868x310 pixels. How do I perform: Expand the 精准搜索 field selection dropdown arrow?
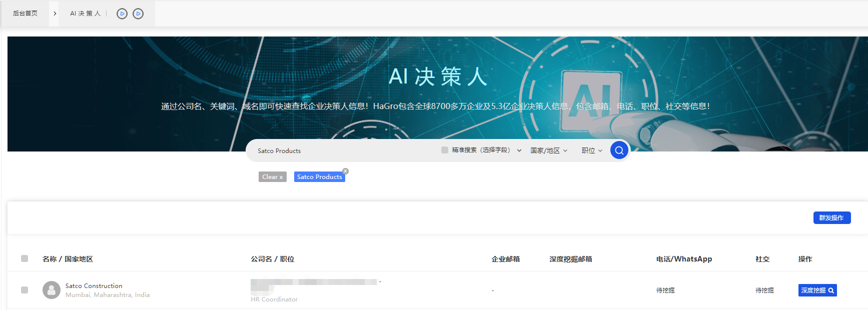(519, 150)
